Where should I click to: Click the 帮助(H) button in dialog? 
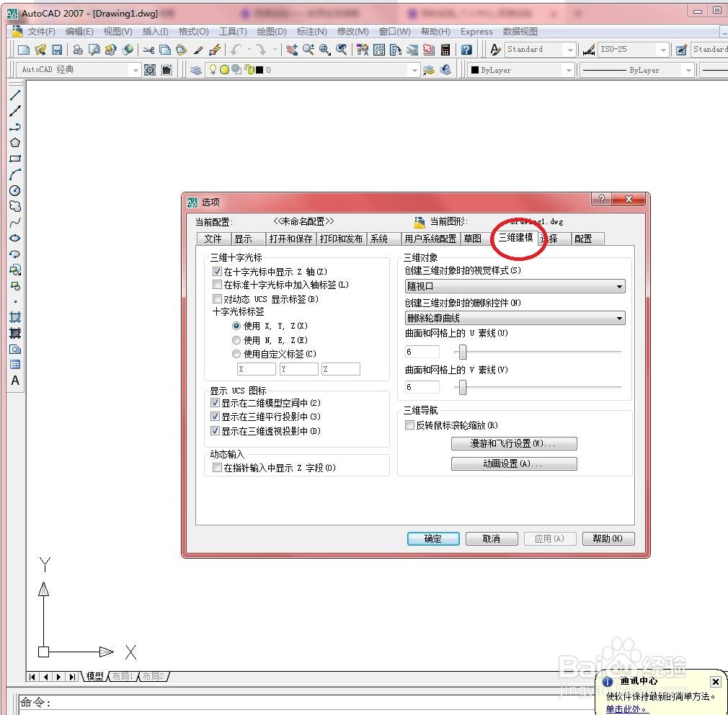(x=608, y=538)
